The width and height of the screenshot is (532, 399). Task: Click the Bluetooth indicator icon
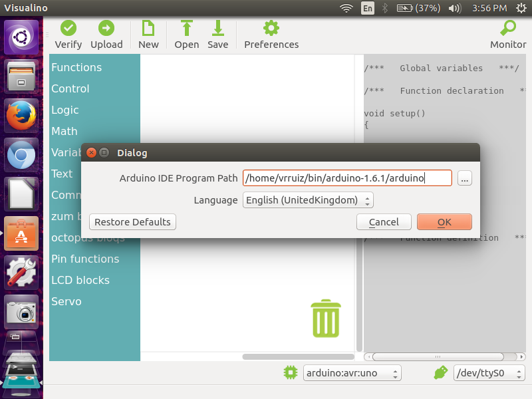[x=385, y=8]
